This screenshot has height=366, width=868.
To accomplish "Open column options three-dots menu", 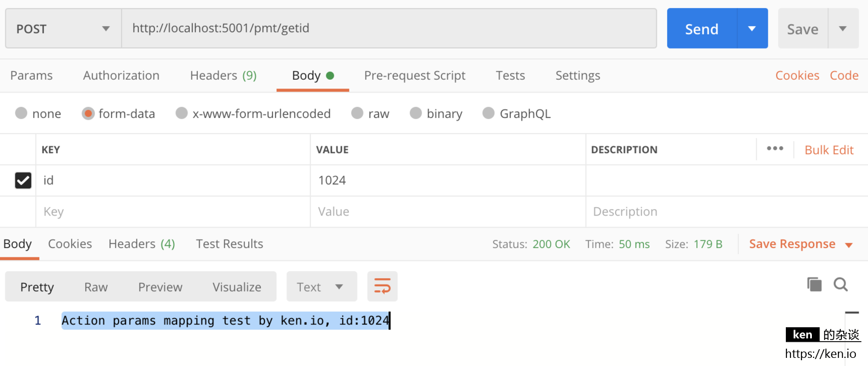I will [x=775, y=149].
